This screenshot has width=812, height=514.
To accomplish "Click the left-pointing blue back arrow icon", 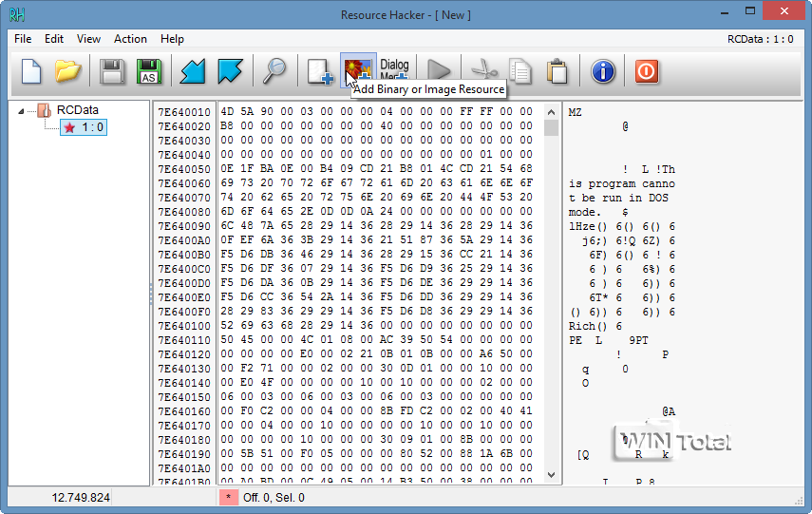I will [193, 71].
